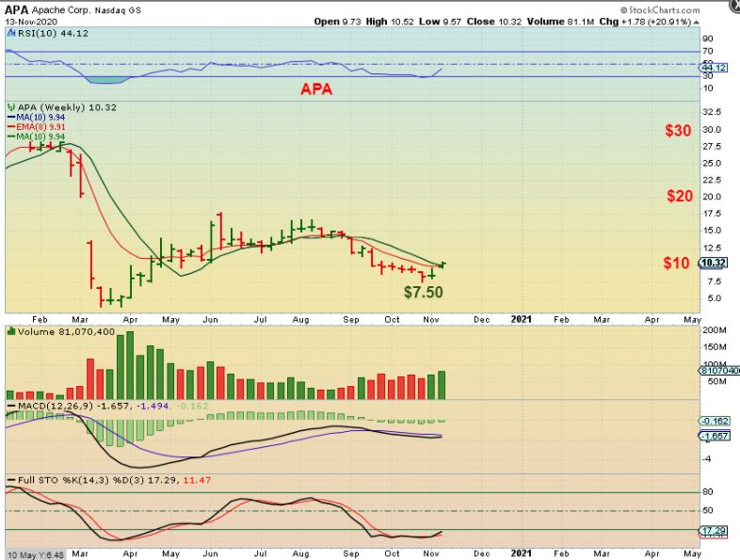The width and height of the screenshot is (740, 560).
Task: Click the 200M label on the volume axis
Action: point(715,330)
